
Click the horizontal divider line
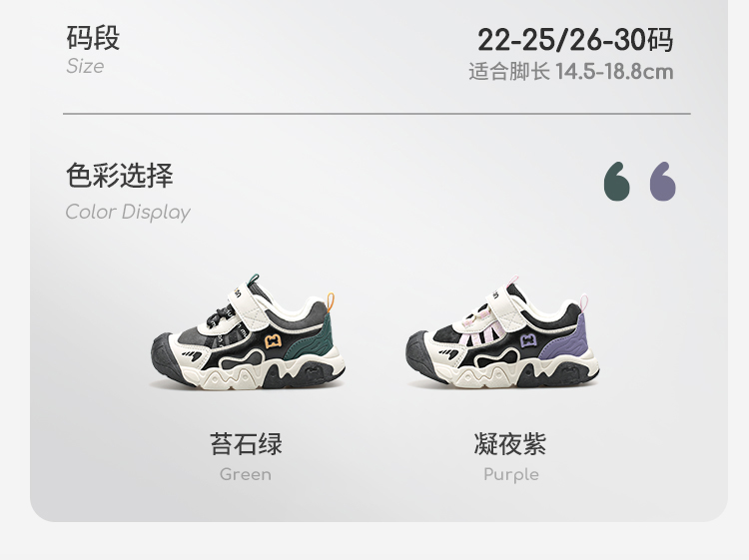point(376,114)
